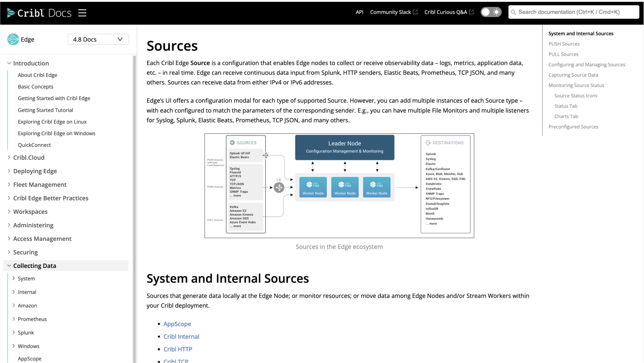Viewport: 644px width, 363px height.
Task: Expand the Workspaces section
Action: tap(9, 212)
